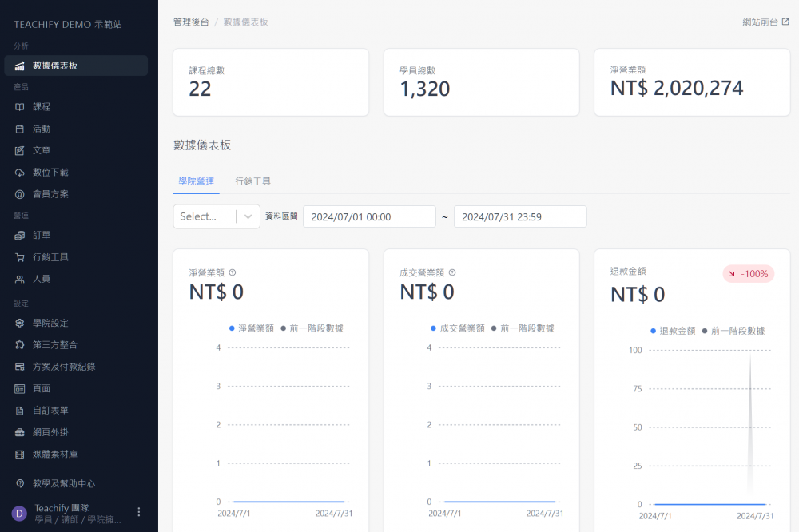Click the 課程 book icon in sidebar
This screenshot has width=799, height=532.
pos(20,107)
